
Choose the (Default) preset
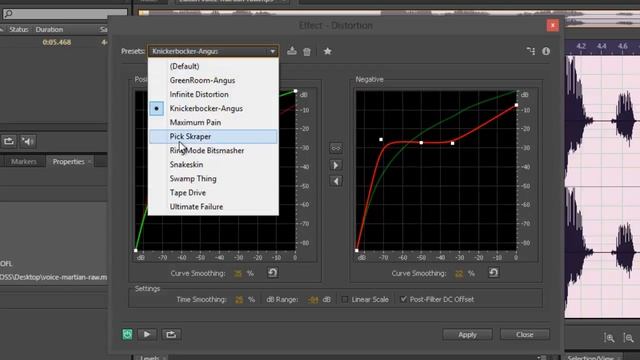(213, 66)
